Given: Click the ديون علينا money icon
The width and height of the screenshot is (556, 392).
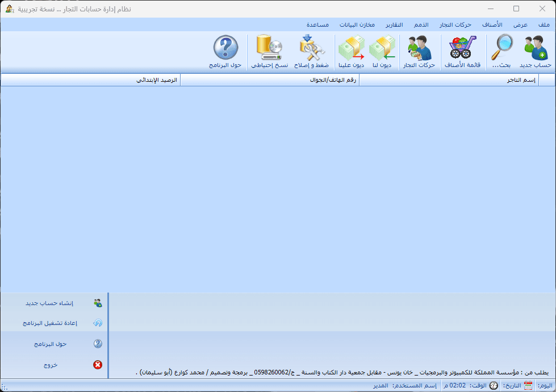Looking at the screenshot, I should point(352,48).
